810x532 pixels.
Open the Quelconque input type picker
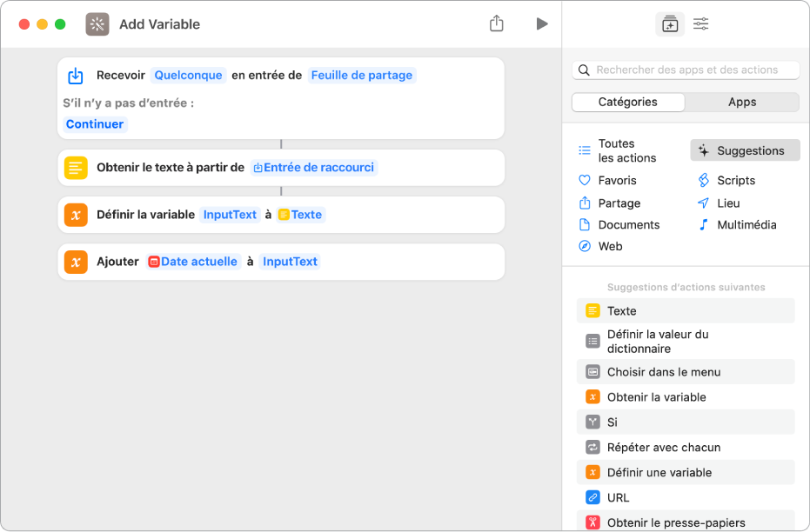click(188, 76)
